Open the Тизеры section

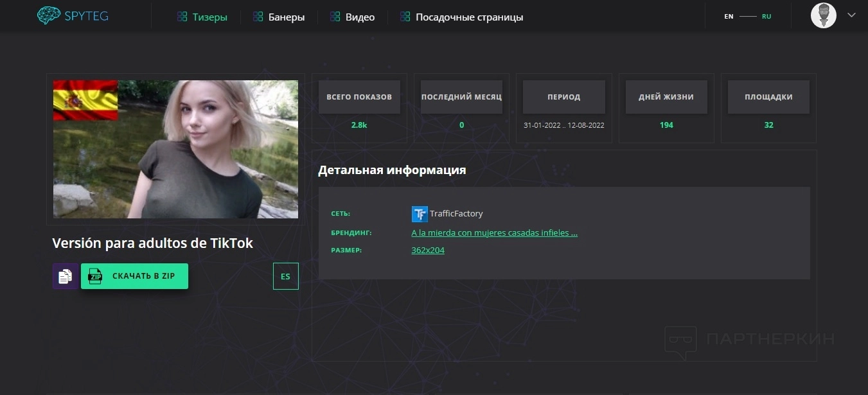202,17
